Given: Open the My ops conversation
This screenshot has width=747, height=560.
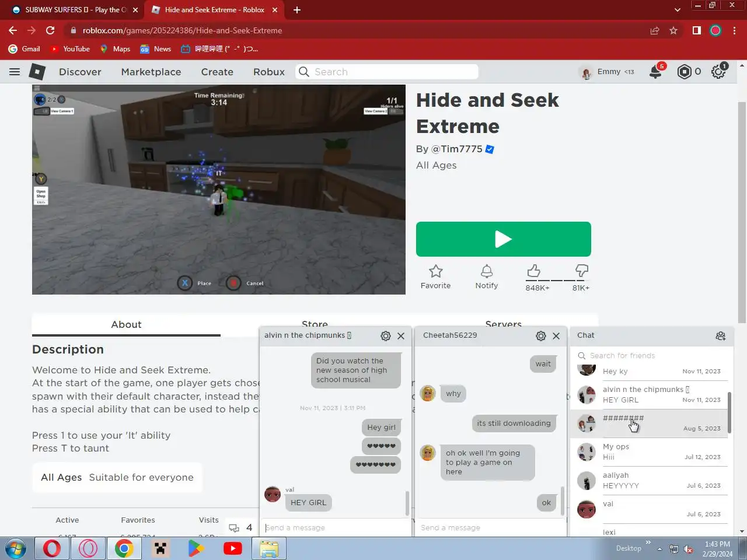Looking at the screenshot, I should [x=649, y=452].
